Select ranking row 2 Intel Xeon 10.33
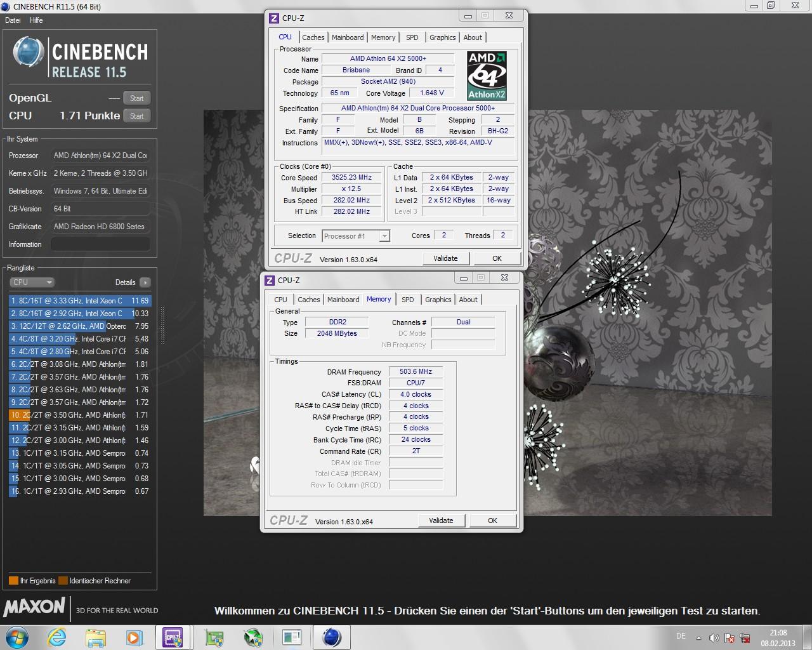This screenshot has width=812, height=650. tap(80, 314)
